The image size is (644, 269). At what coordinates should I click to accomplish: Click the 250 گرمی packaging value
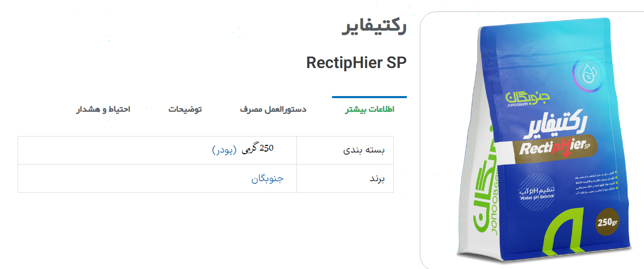point(258,149)
